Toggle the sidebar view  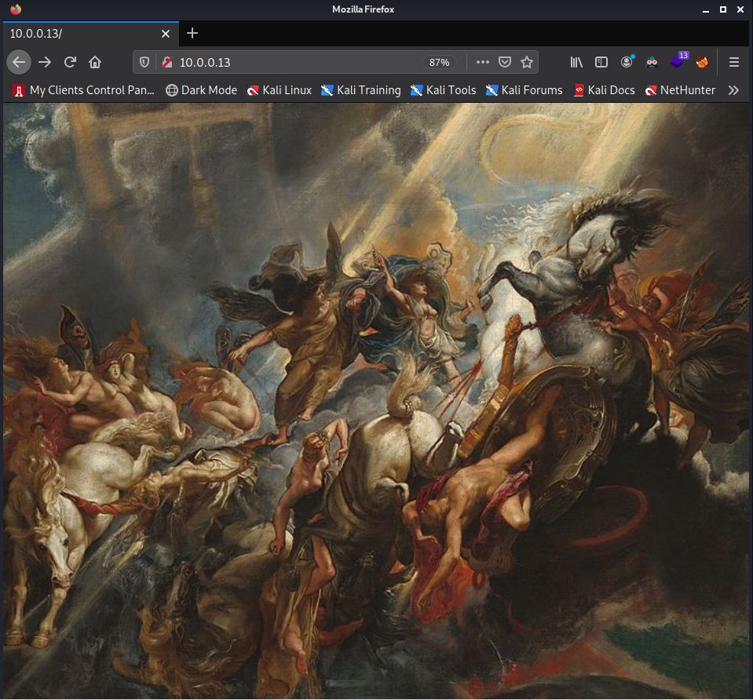coord(601,63)
